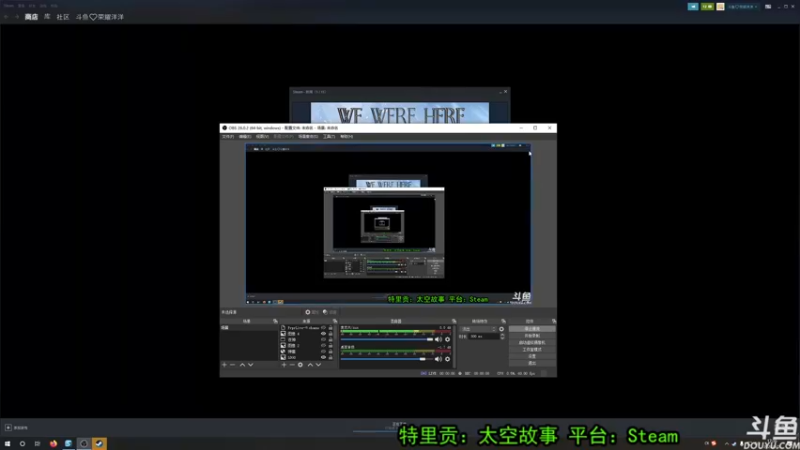This screenshot has width=800, height=450.
Task: Pop out the Sources dock via its header icon
Action: (335, 321)
